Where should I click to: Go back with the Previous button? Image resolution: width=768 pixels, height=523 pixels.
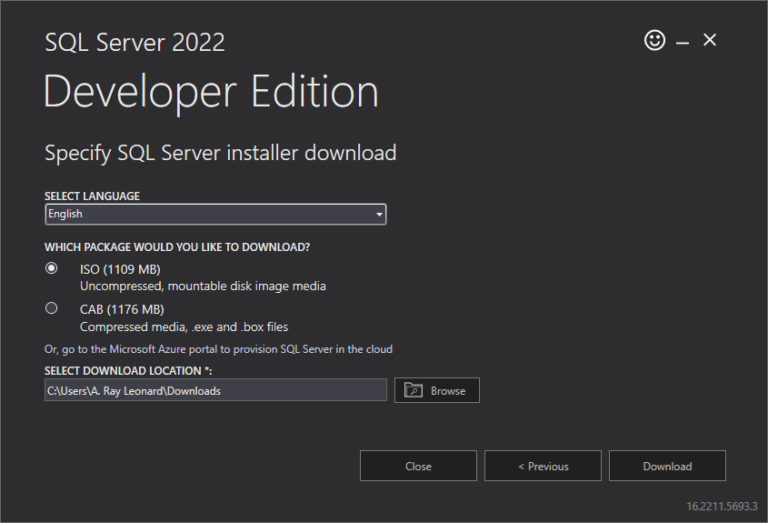click(x=543, y=466)
